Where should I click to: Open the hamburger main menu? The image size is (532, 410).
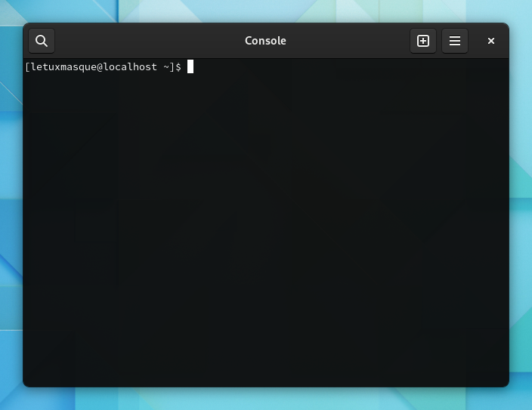pos(455,41)
